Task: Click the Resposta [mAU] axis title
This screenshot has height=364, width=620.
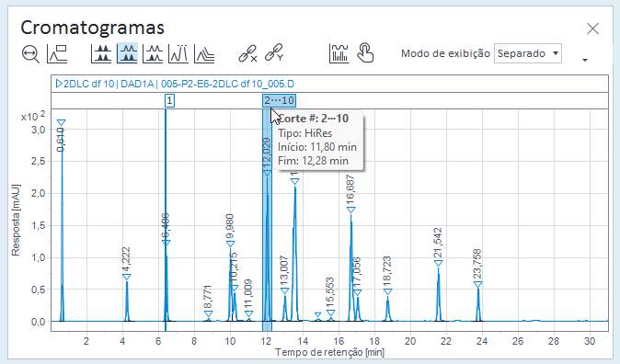Action: (16, 220)
